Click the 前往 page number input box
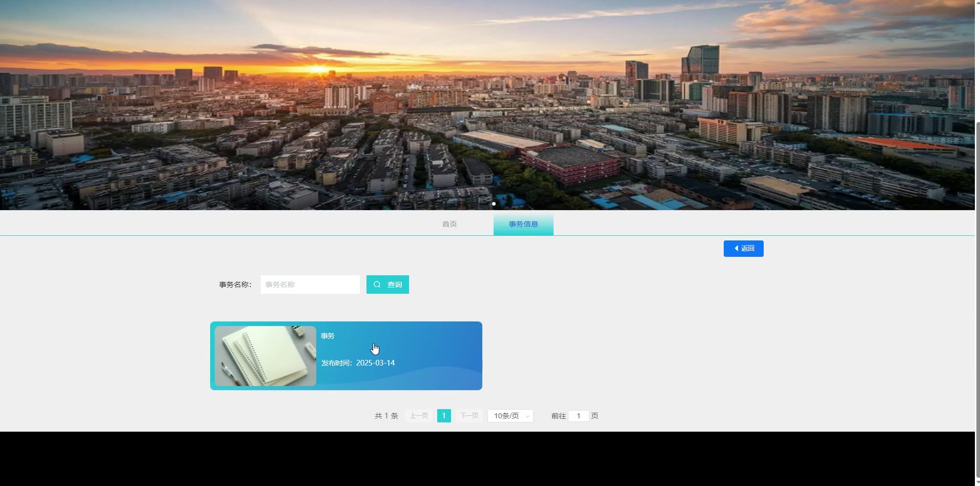980x486 pixels. [578, 416]
